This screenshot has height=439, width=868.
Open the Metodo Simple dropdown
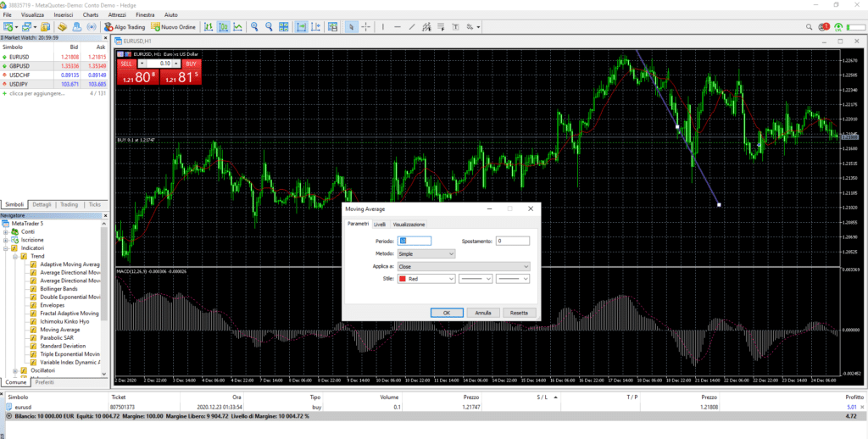tap(426, 253)
